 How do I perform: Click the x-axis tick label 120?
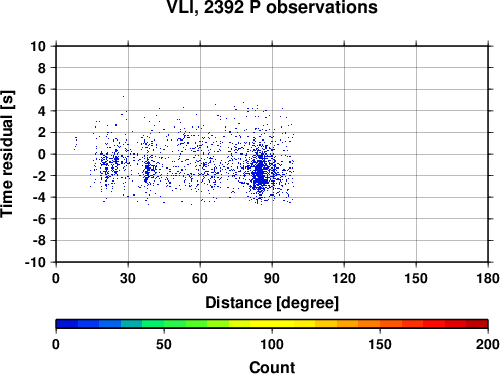click(x=344, y=278)
